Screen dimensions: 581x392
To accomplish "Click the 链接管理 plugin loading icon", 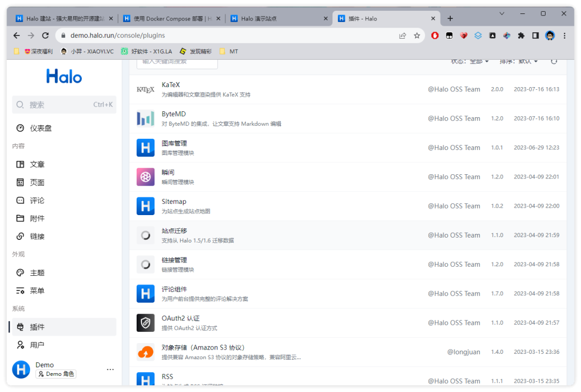I will (145, 265).
